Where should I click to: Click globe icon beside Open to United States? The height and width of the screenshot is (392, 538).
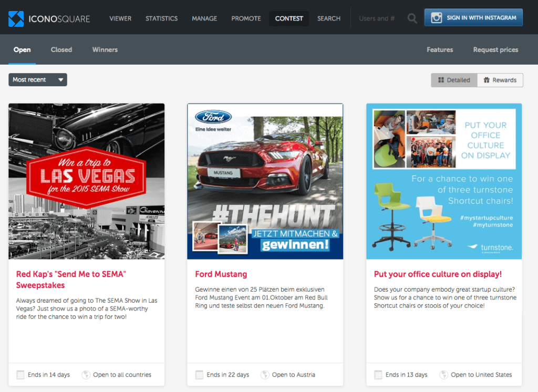coord(443,375)
